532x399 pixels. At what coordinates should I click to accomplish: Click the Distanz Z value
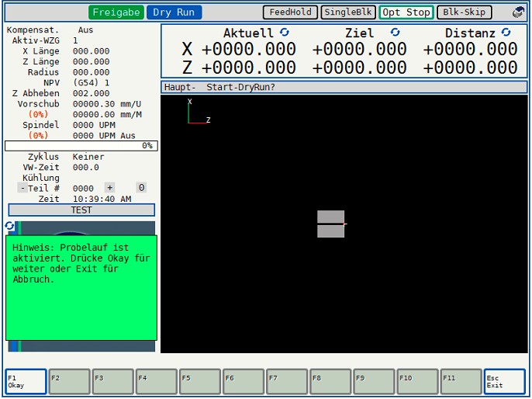tap(470, 68)
